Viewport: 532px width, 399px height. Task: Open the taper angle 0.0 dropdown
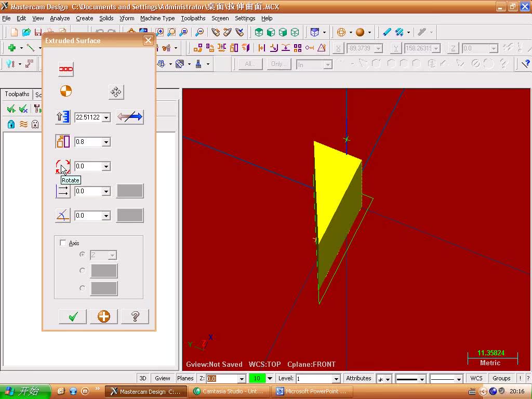106,216
